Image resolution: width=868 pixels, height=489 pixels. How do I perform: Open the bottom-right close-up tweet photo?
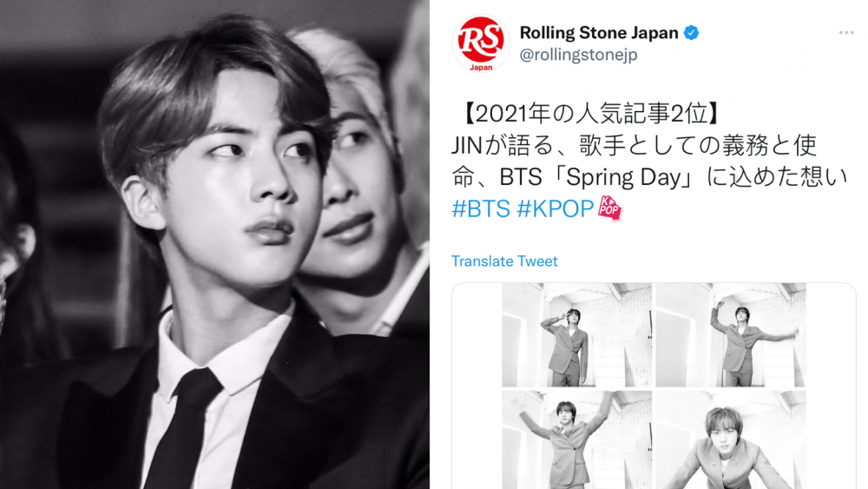731,439
